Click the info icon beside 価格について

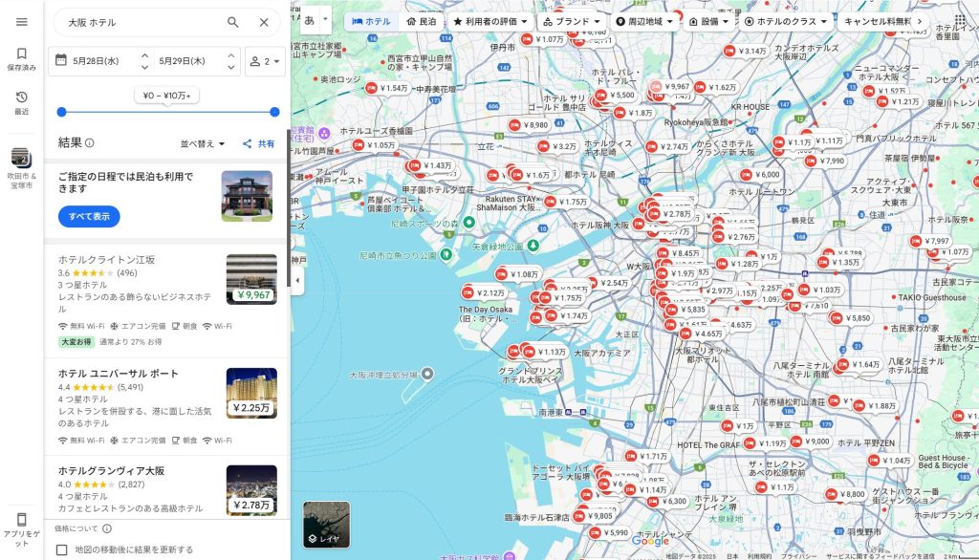(x=107, y=528)
